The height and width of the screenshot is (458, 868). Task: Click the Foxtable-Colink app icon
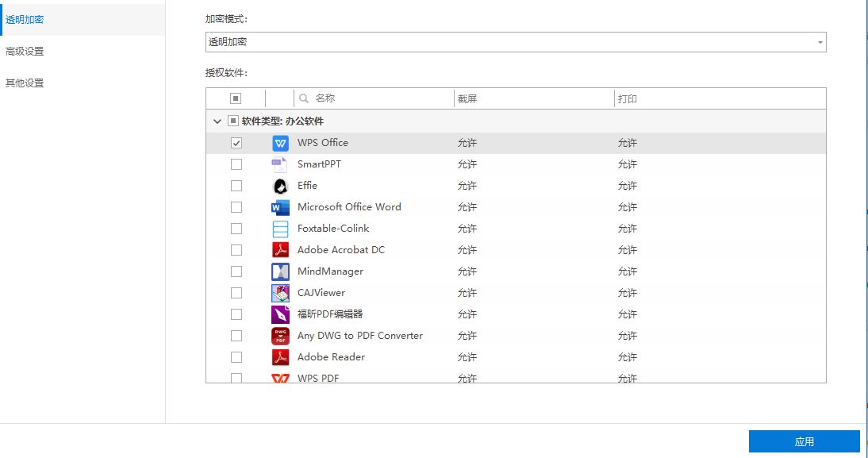click(x=280, y=229)
